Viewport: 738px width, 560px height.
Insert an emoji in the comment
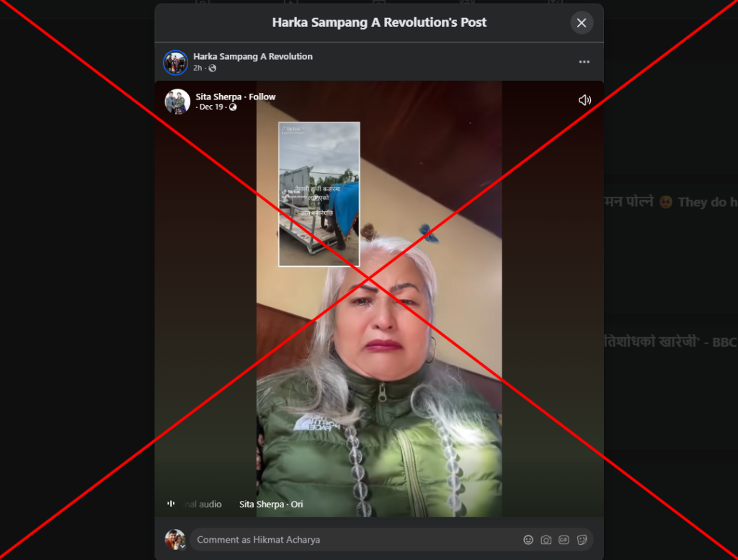coord(528,540)
